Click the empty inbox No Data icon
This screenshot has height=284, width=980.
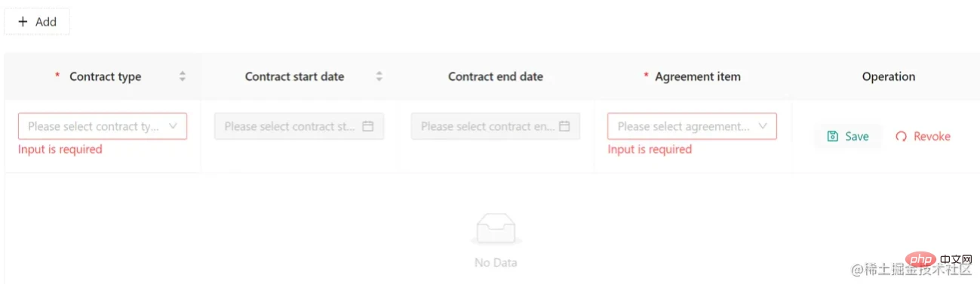496,229
